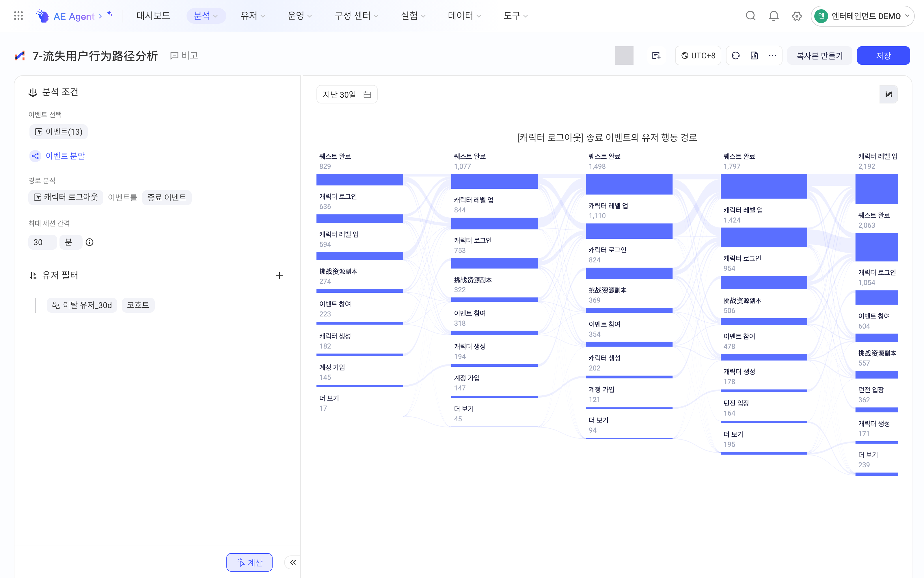This screenshot has width=924, height=578.
Task: Click the report title 7-流失用户行为路径分析
Action: click(95, 56)
